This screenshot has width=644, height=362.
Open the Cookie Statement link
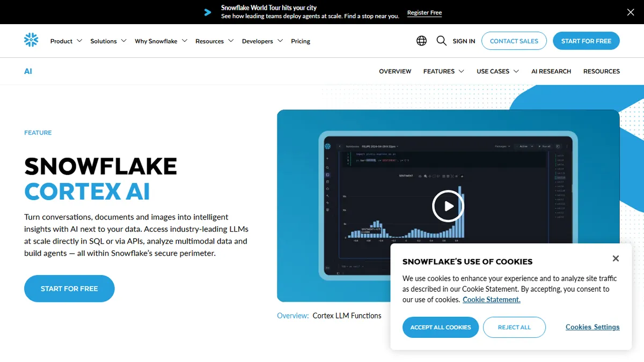492,299
